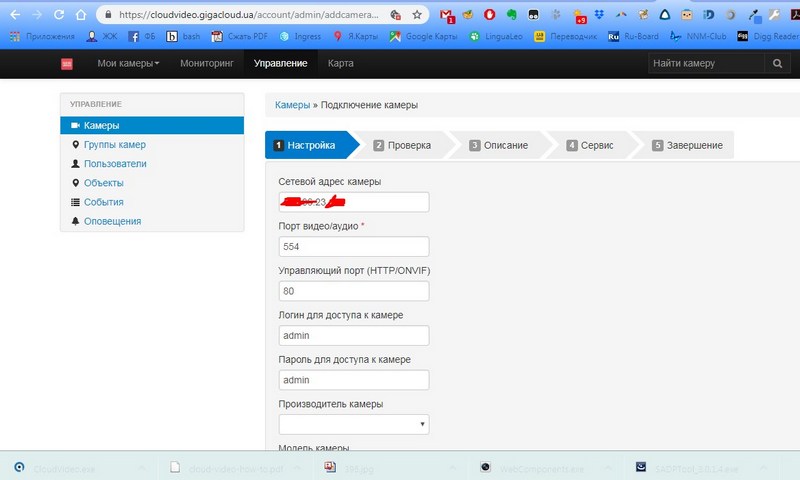Viewport: 800px width, 480px height.
Task: Select Камеры in the sidebar
Action: tap(152, 125)
